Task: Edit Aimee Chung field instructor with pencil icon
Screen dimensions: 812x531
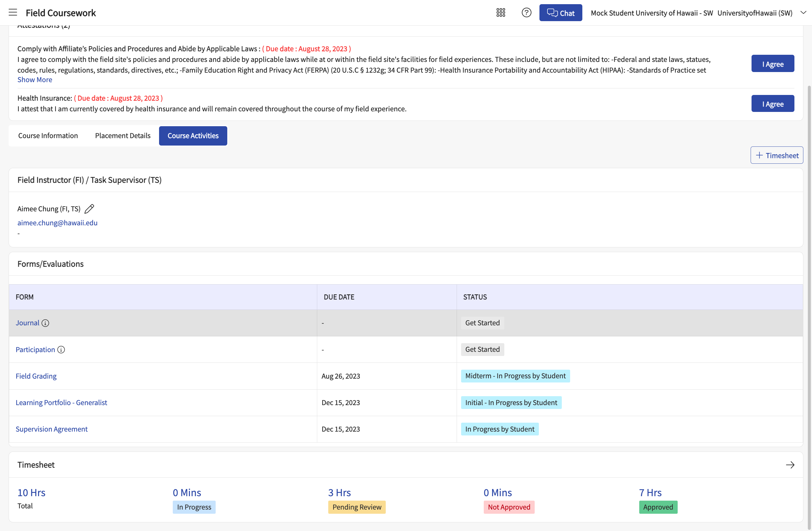Action: tap(89, 209)
